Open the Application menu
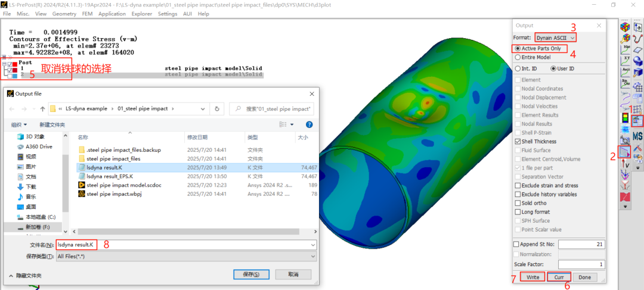The width and height of the screenshot is (644, 290). (x=112, y=14)
